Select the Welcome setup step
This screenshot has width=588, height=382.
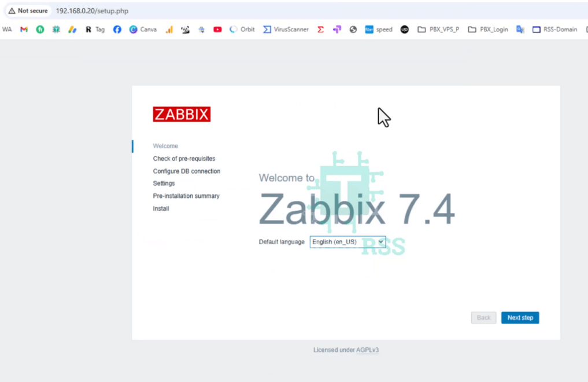(165, 146)
